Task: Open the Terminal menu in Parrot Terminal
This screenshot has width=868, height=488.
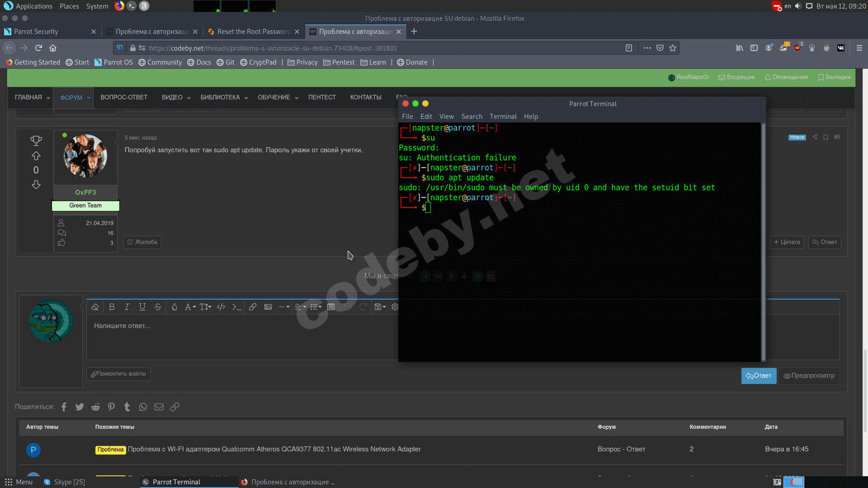Action: (503, 117)
